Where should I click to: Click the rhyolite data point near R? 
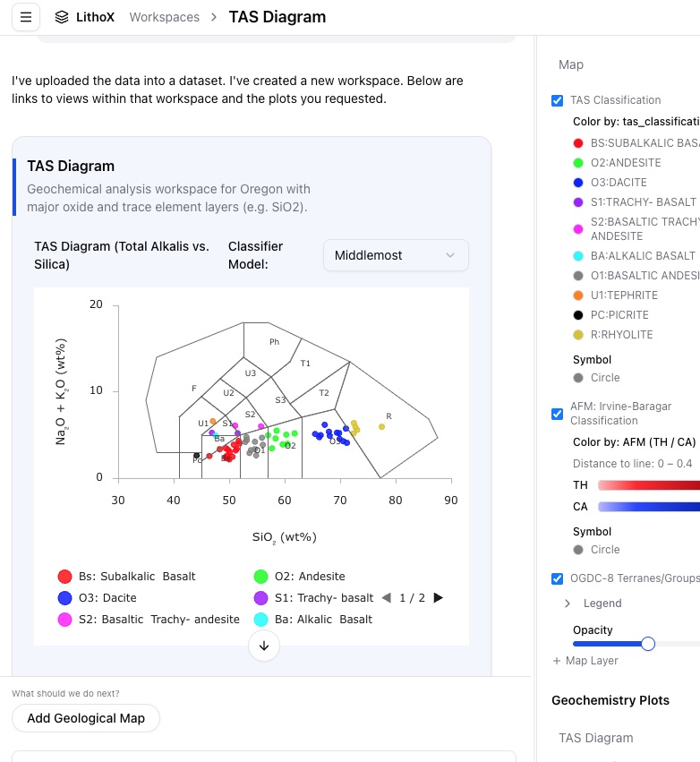(382, 427)
